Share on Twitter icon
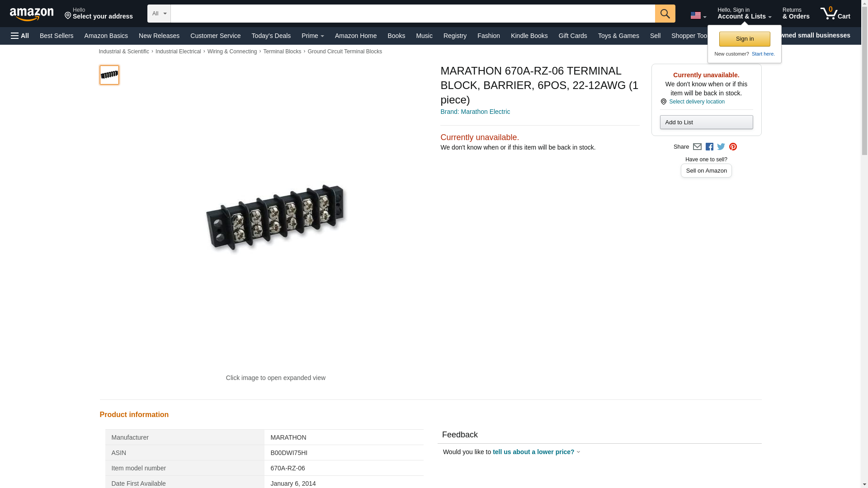Viewport: 868px width, 488px height. pyautogui.click(x=721, y=147)
